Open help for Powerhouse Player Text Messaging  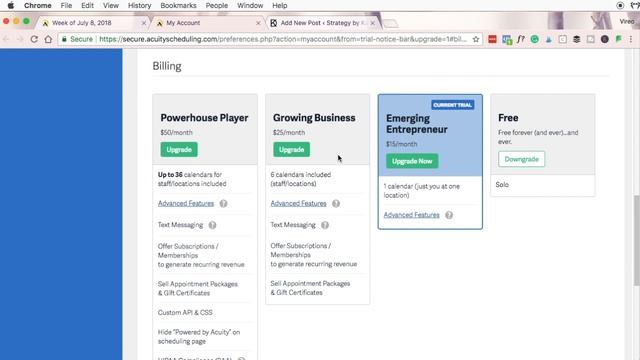click(x=212, y=225)
